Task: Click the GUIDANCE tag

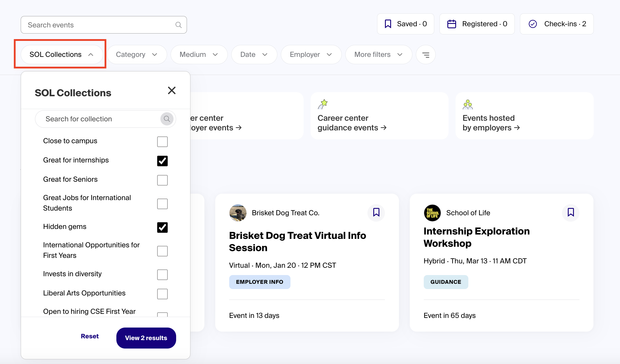Action: pyautogui.click(x=446, y=282)
